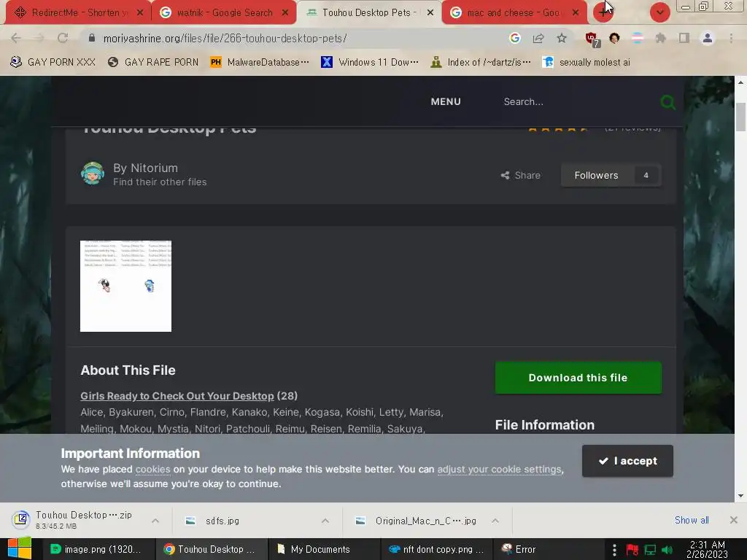Viewport: 747px width, 560px height.
Task: Open the extensions puzzle piece menu
Action: point(660,38)
